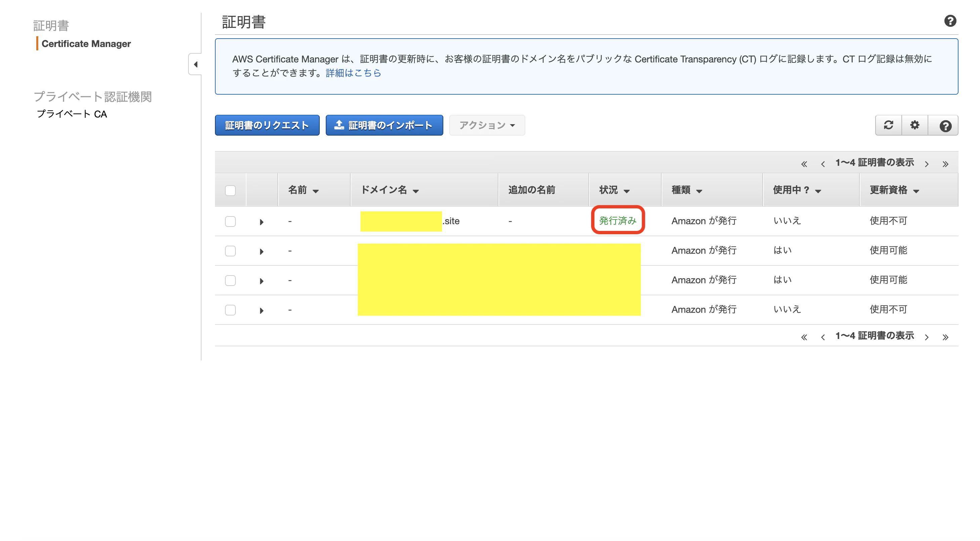Expand the .site certificate row details

[x=261, y=222]
